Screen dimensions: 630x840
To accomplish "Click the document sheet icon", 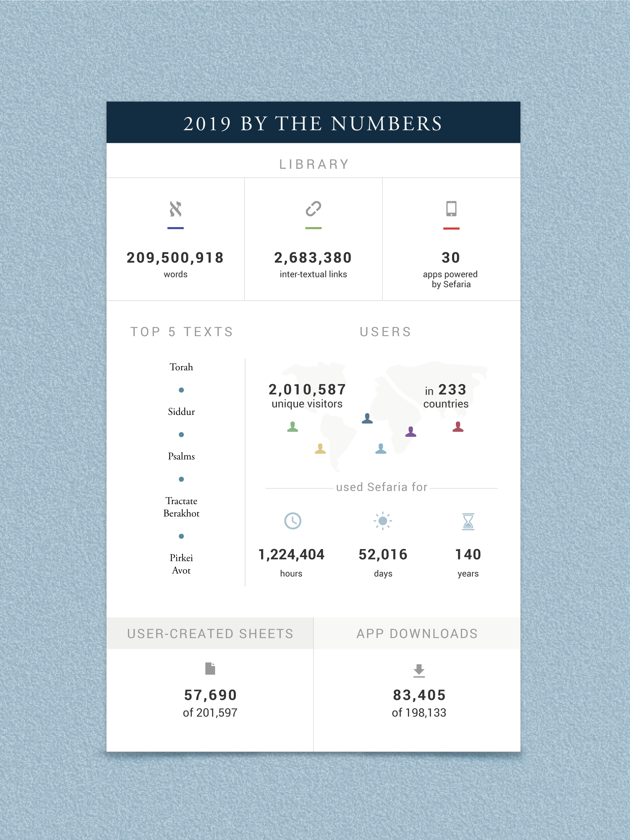I will pyautogui.click(x=210, y=668).
